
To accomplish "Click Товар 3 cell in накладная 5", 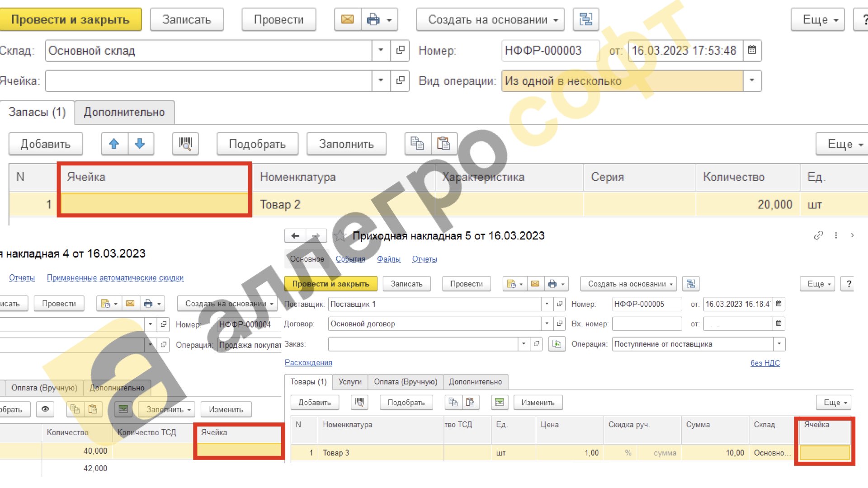I will click(x=381, y=453).
